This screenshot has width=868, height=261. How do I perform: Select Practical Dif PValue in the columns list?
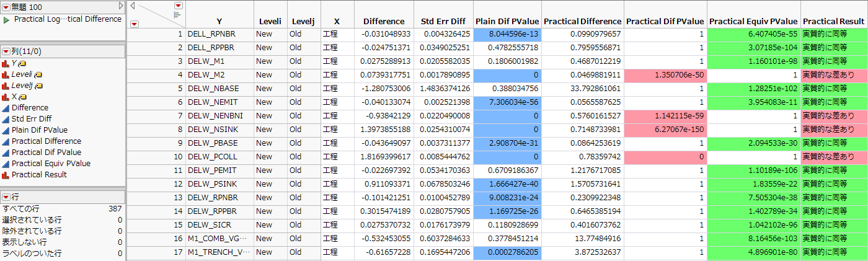pyautogui.click(x=46, y=153)
